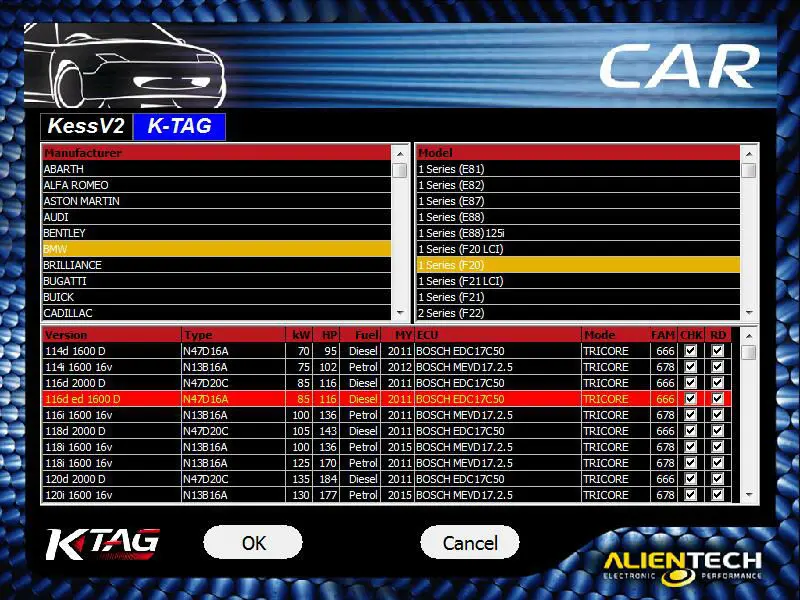Image resolution: width=800 pixels, height=600 pixels.
Task: Toggle CHK checkbox for 114i 1600 16v
Action: [x=691, y=366]
